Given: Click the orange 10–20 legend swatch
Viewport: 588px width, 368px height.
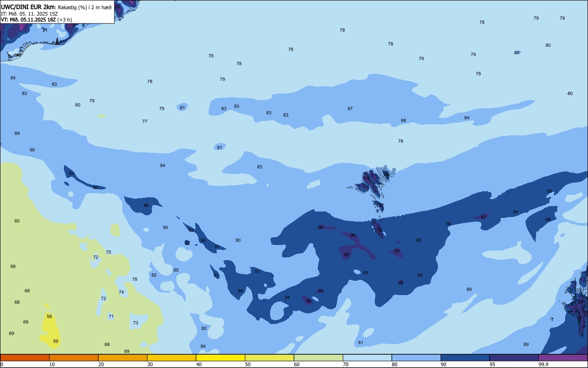Looking at the screenshot, I should [73, 357].
